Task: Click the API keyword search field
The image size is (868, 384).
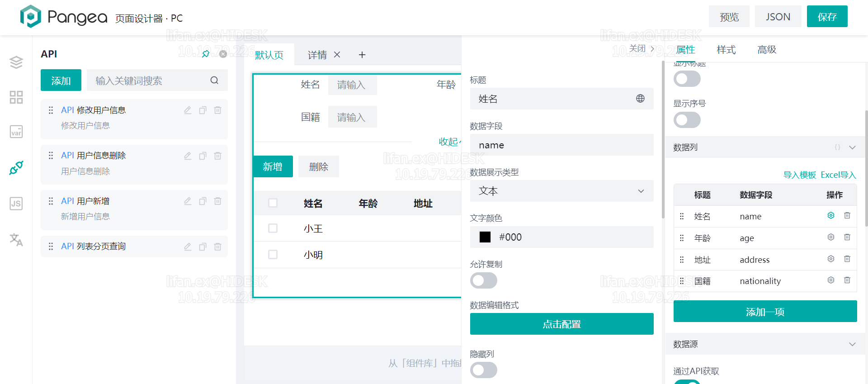Action: point(157,80)
